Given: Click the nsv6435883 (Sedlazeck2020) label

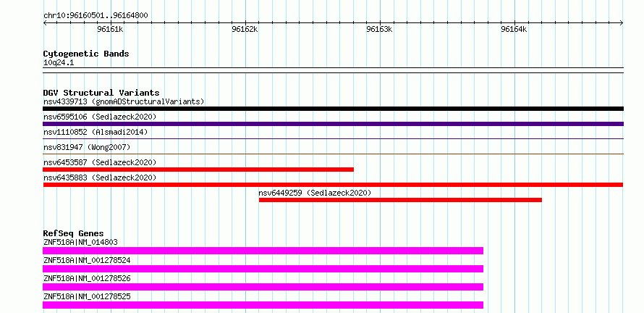Looking at the screenshot, I should coord(100,178).
